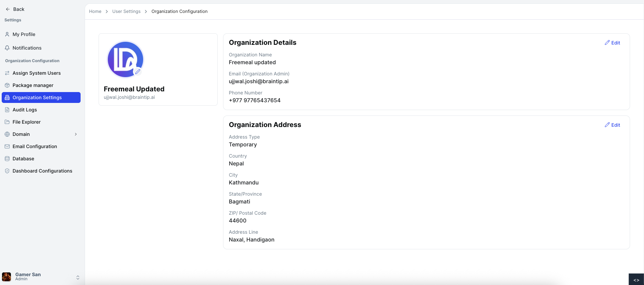Open File Explorer page
644x285 pixels.
point(41,122)
